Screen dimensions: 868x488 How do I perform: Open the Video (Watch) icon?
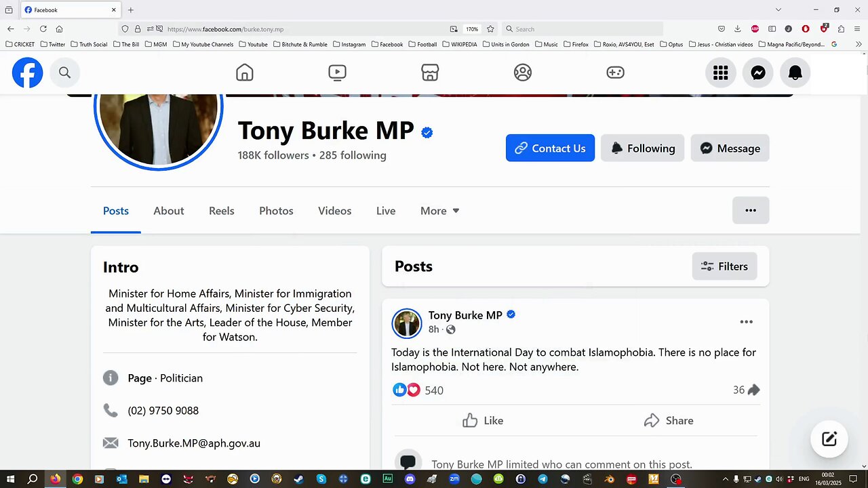pyautogui.click(x=337, y=73)
